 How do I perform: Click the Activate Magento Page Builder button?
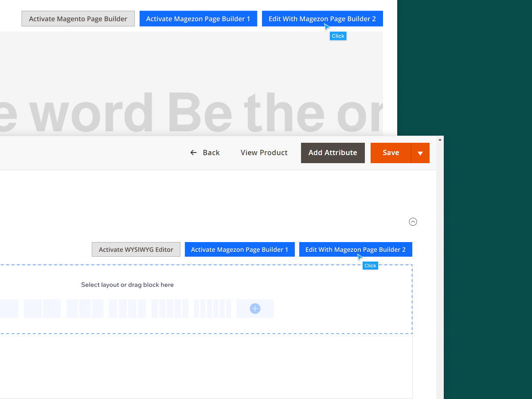tap(78, 19)
